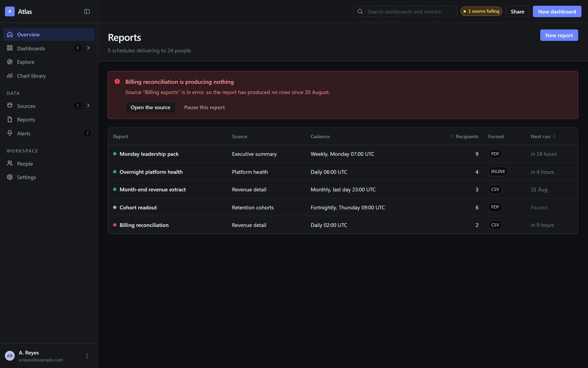Sort by the Next run column
588x368 pixels.
point(543,136)
